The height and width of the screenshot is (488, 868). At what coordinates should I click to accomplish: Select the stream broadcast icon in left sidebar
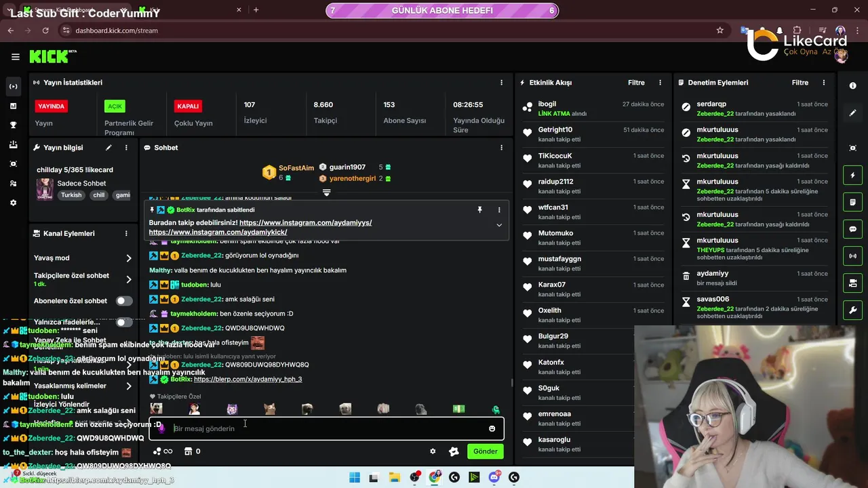pyautogui.click(x=13, y=87)
